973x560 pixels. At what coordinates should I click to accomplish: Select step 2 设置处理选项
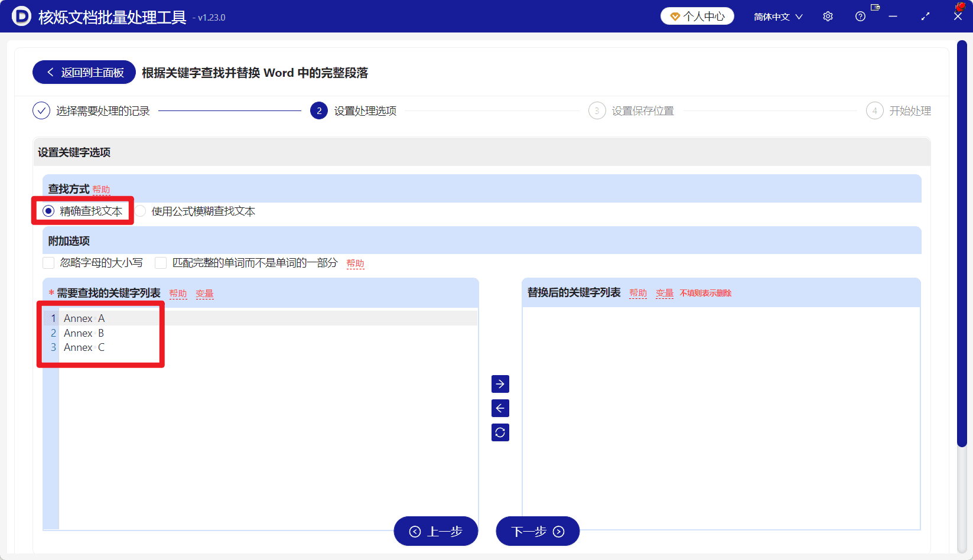click(x=353, y=110)
